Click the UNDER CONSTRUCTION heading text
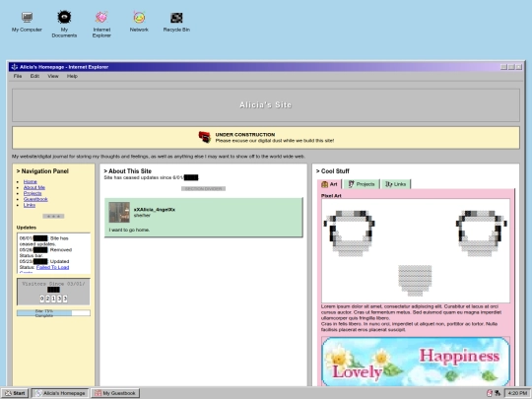Screen dimensions: 532x399 pos(245,135)
